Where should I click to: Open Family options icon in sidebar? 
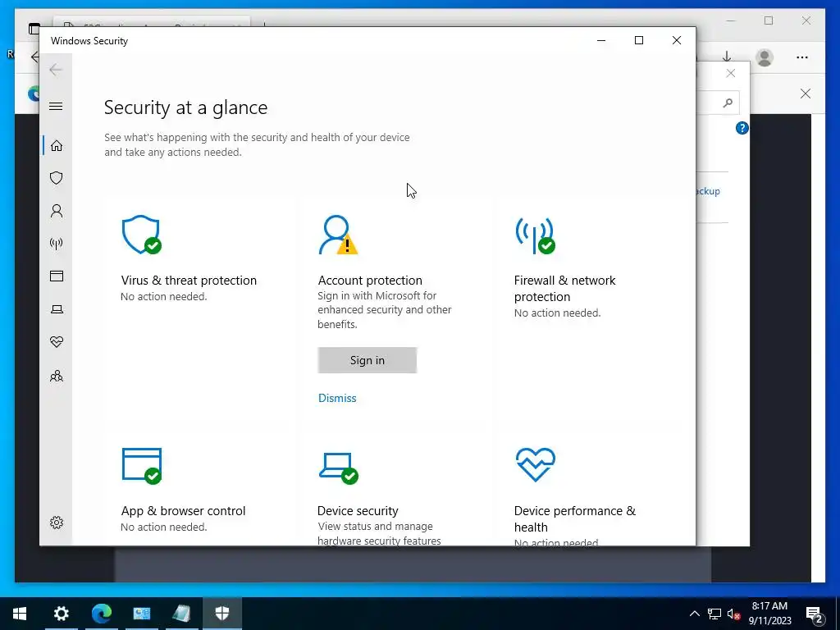tap(57, 376)
